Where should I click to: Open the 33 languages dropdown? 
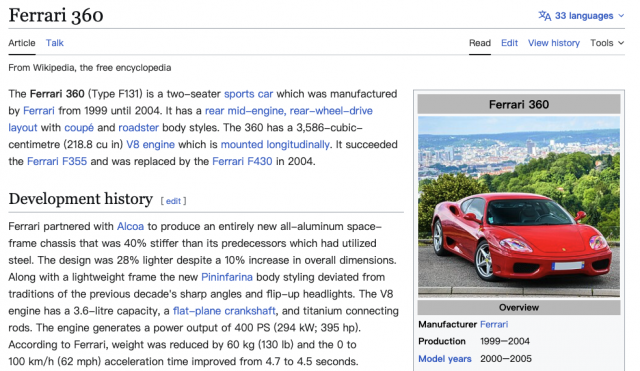point(581,16)
